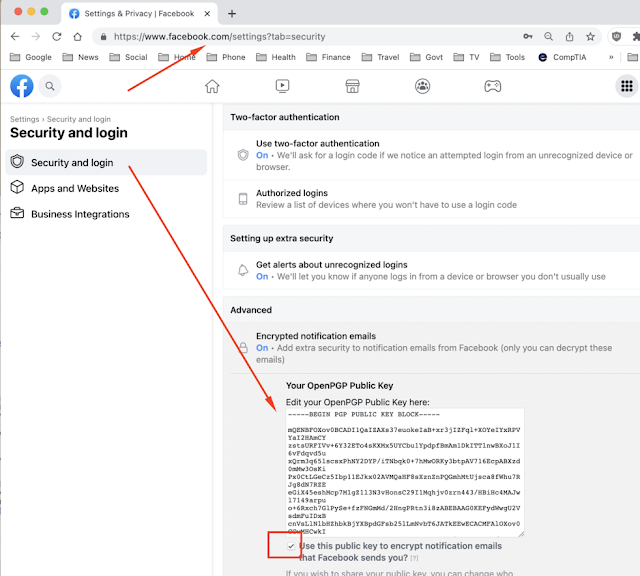This screenshot has height=576, width=640.
Task: Open Facebook Watch video icon
Action: click(282, 86)
